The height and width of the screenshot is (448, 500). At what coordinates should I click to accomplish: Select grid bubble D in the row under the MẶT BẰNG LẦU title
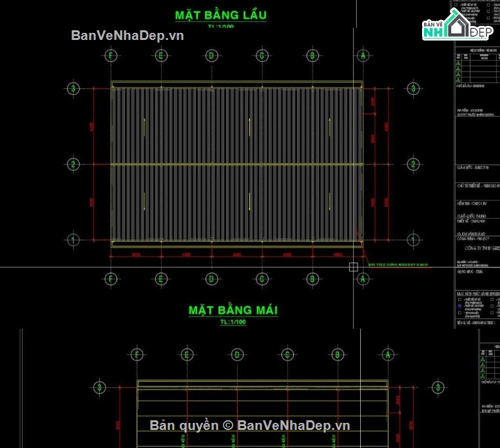pyautogui.click(x=211, y=55)
